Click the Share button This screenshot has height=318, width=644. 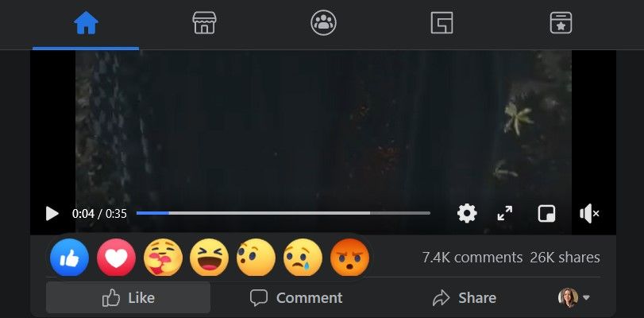click(x=465, y=297)
